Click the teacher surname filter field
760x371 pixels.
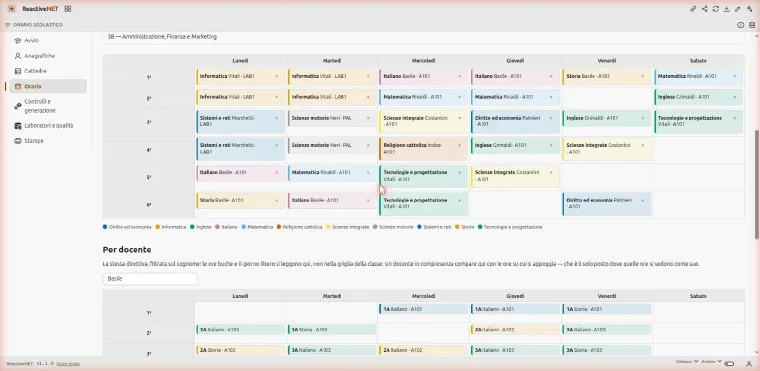click(x=150, y=279)
